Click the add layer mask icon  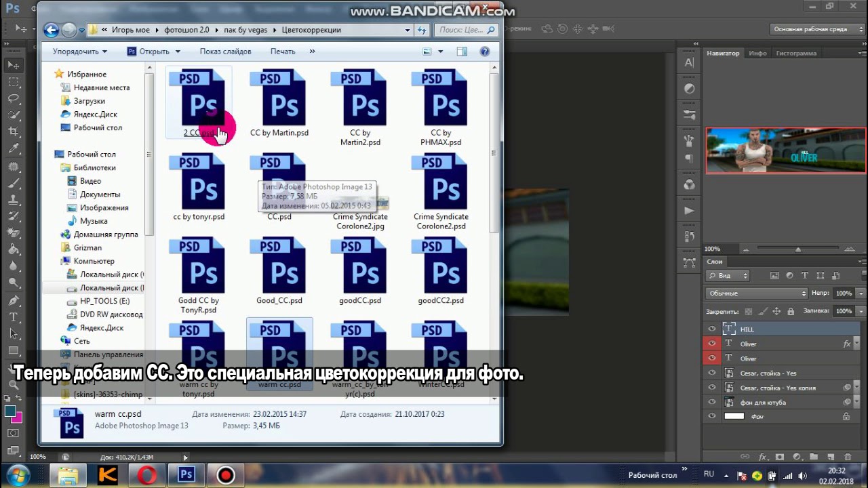click(780, 457)
